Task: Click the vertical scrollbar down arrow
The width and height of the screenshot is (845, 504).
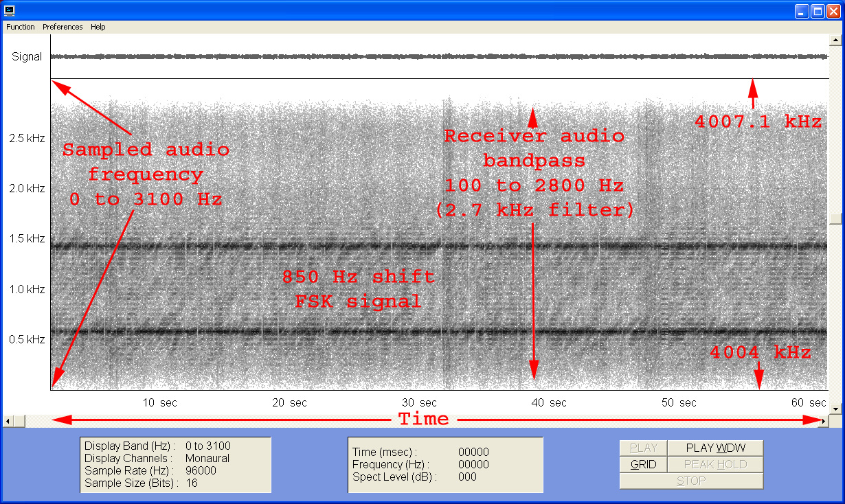Action: pyautogui.click(x=835, y=409)
